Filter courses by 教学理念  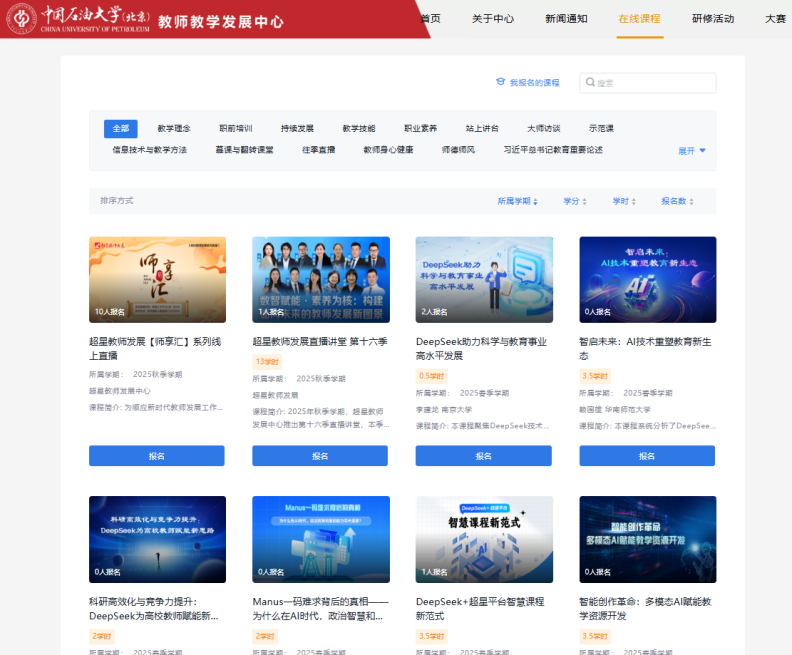click(x=173, y=128)
